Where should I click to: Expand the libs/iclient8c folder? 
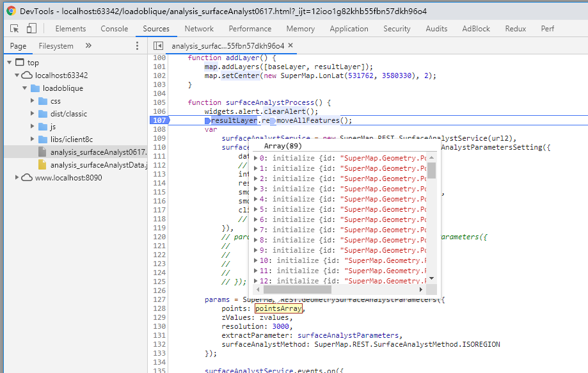click(x=32, y=139)
